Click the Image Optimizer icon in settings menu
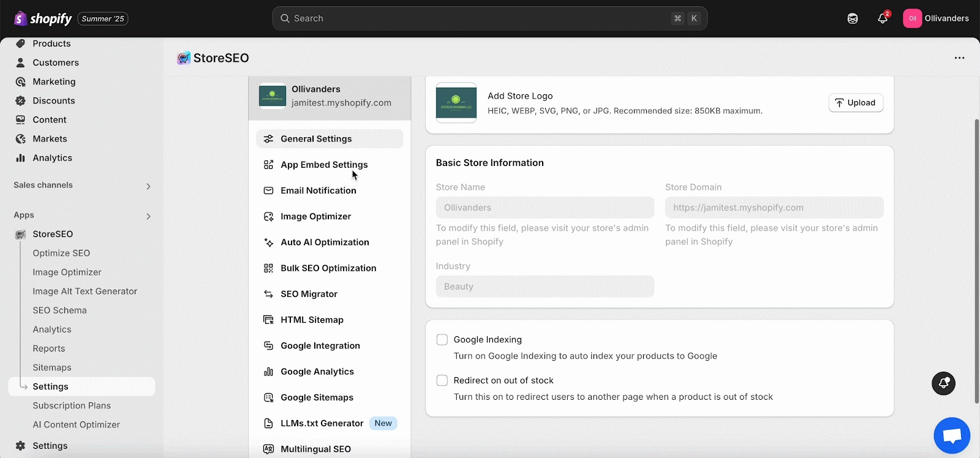 pos(268,216)
